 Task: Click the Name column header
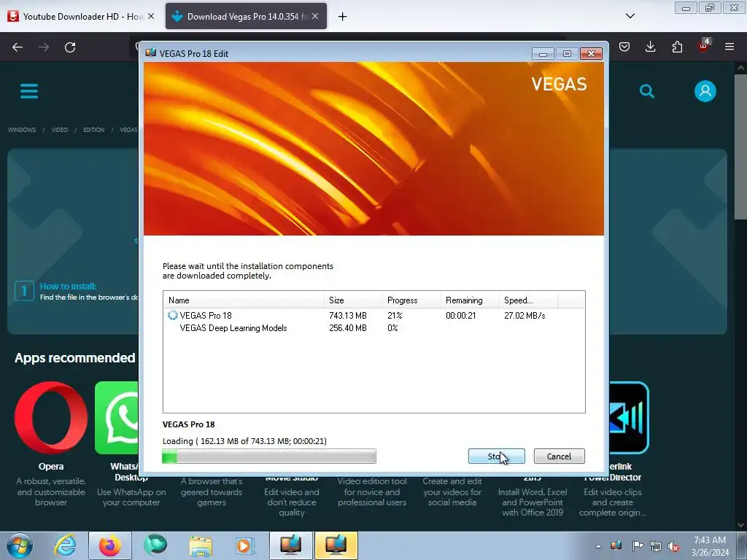[244, 300]
